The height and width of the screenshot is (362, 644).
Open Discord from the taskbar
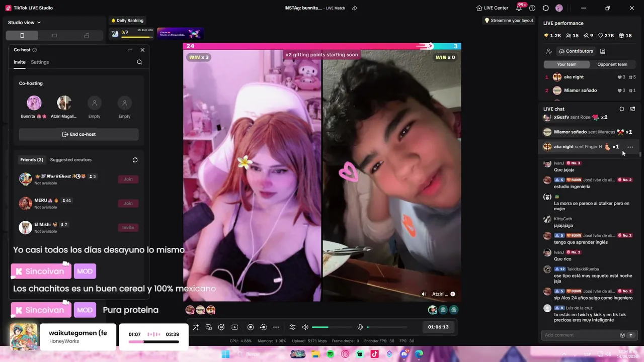(404, 354)
